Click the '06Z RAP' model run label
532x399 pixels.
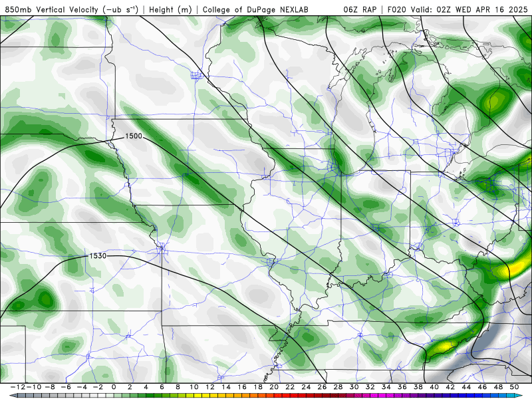tap(360, 9)
